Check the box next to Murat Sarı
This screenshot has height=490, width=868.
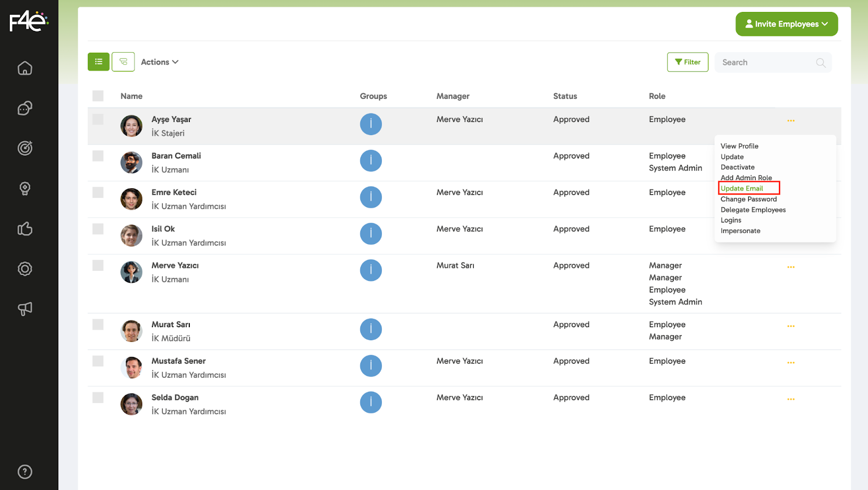click(x=98, y=324)
